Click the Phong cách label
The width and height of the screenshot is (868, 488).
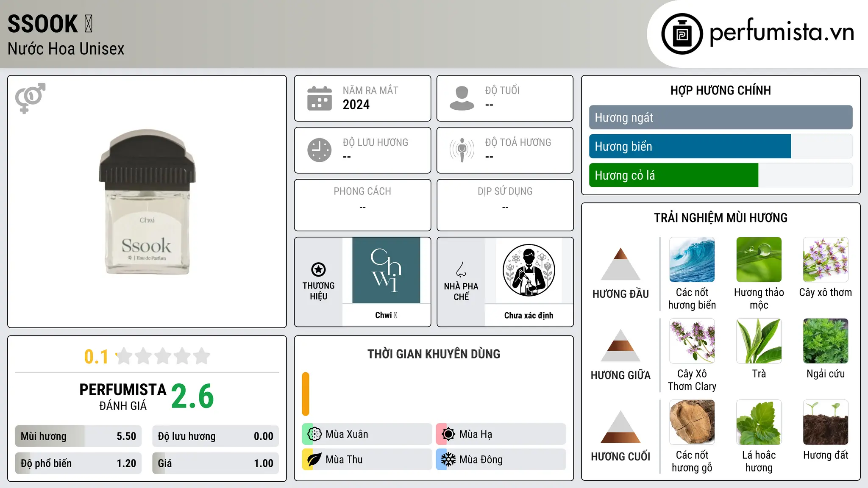[362, 191]
